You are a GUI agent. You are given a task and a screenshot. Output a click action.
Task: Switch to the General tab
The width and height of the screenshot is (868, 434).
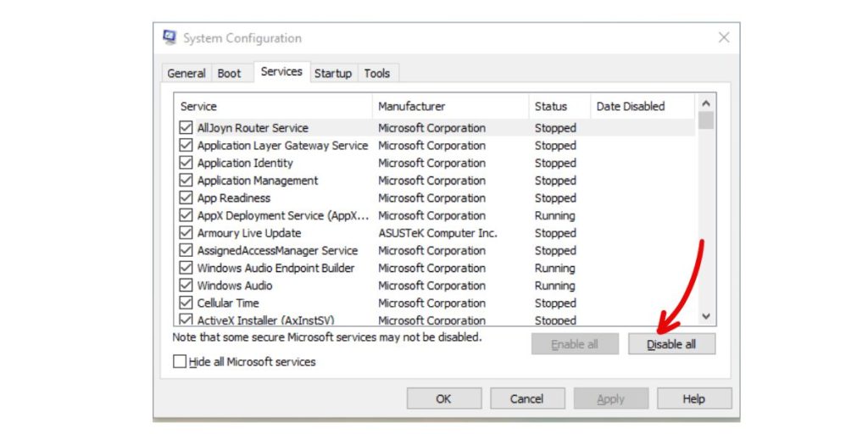186,73
